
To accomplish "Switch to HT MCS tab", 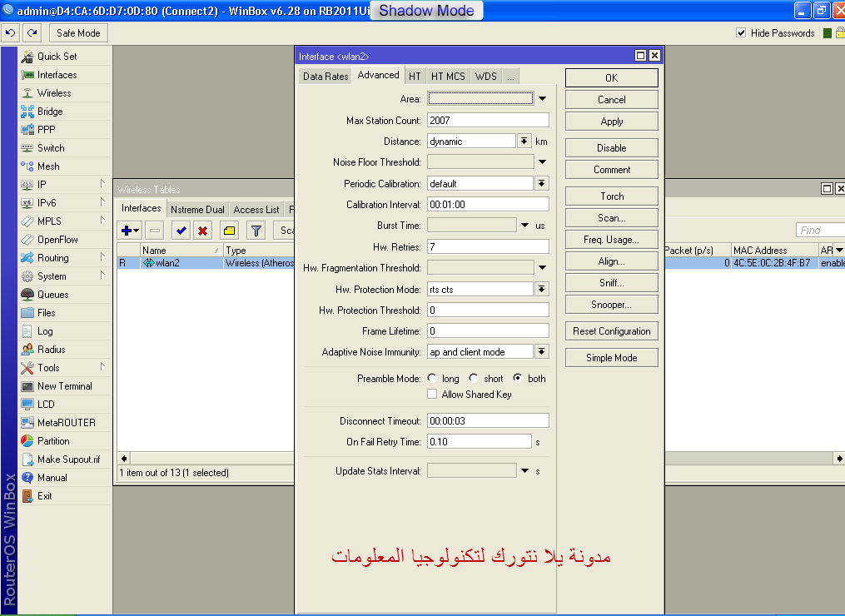I will 448,77.
